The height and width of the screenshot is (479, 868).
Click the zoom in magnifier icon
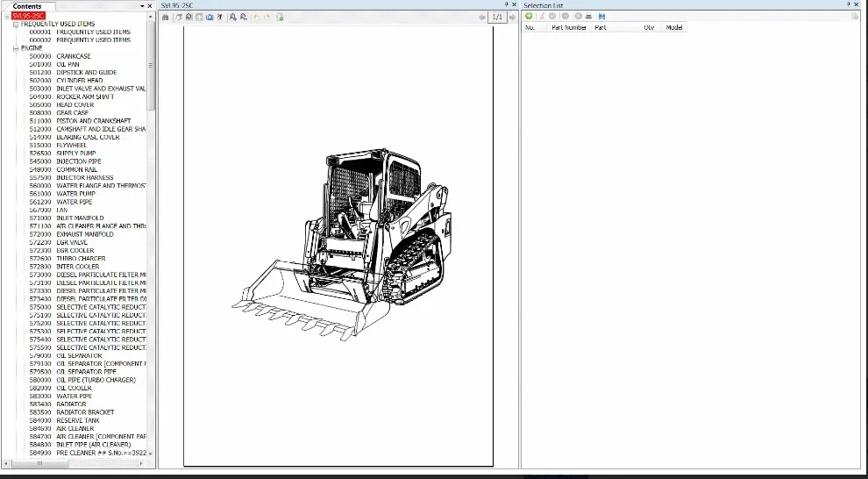(x=232, y=17)
